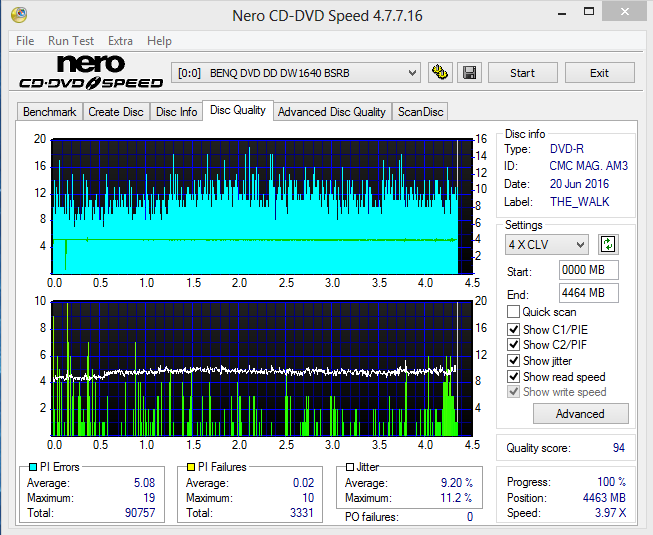Switch to the ScanDisc tab
This screenshot has width=653, height=535.
pyautogui.click(x=420, y=112)
